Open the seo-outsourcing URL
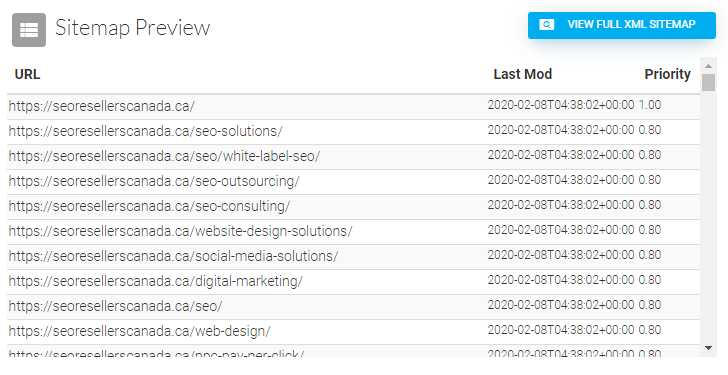The height and width of the screenshot is (375, 728). click(x=154, y=181)
